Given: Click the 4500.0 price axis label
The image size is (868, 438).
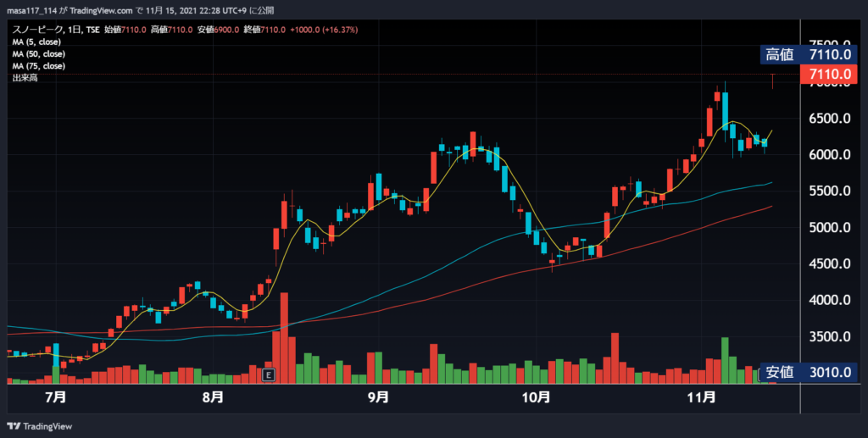Looking at the screenshot, I should tap(829, 263).
